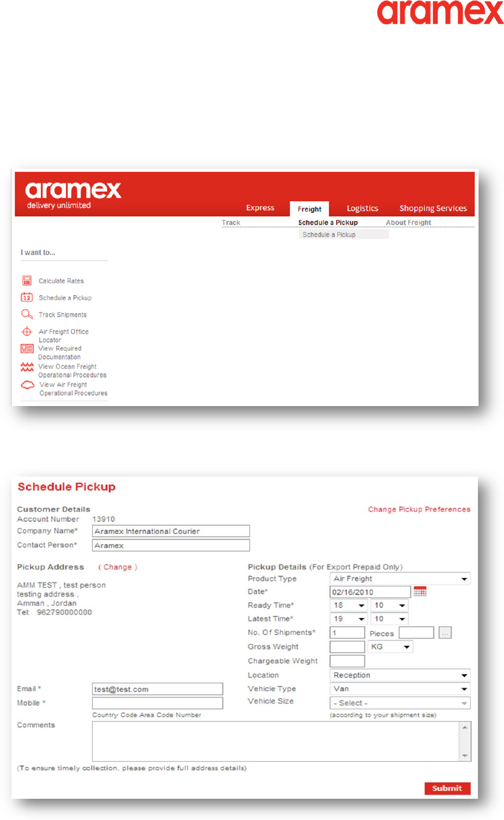Open the Logistics tab
504x820 pixels.
(x=363, y=208)
